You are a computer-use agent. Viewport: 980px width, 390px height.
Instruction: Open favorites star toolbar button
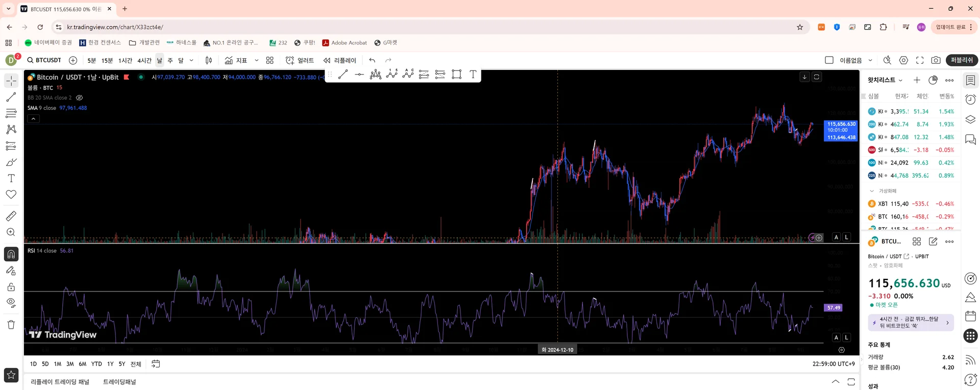(11, 375)
